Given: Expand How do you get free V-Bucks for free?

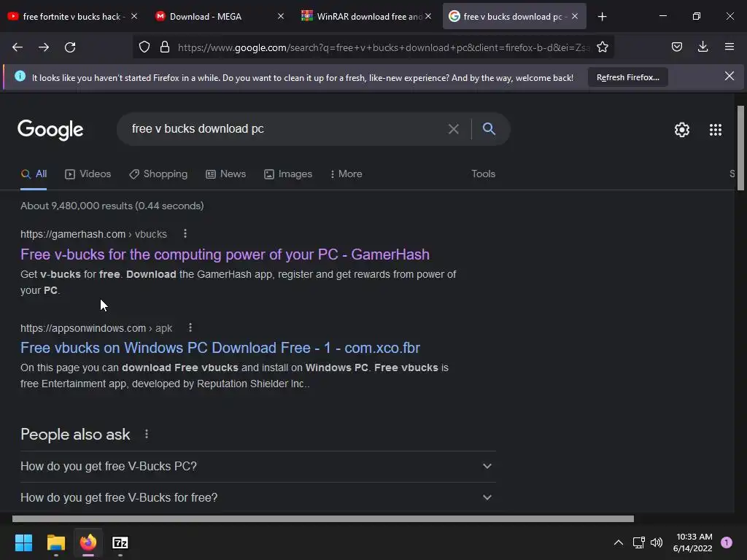Looking at the screenshot, I should [x=258, y=497].
